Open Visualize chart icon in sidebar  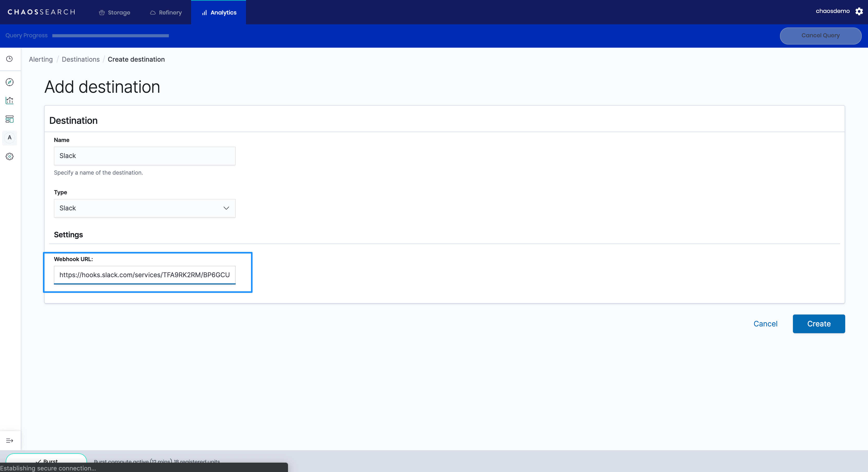coord(9,101)
